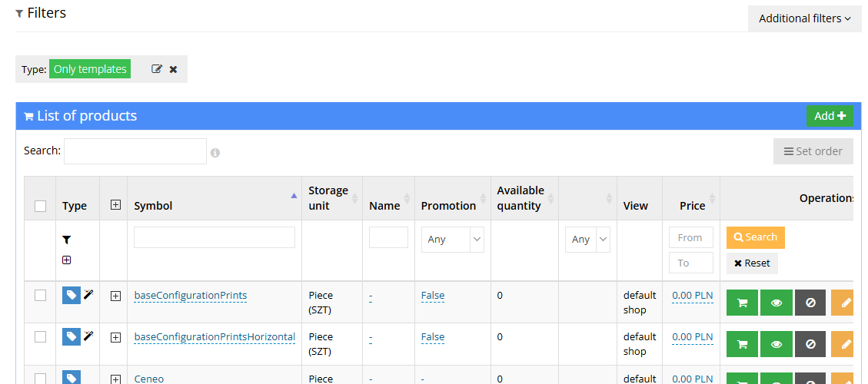Open the Promotion Any dropdown
Image resolution: width=868 pixels, height=384 pixels.
[453, 240]
